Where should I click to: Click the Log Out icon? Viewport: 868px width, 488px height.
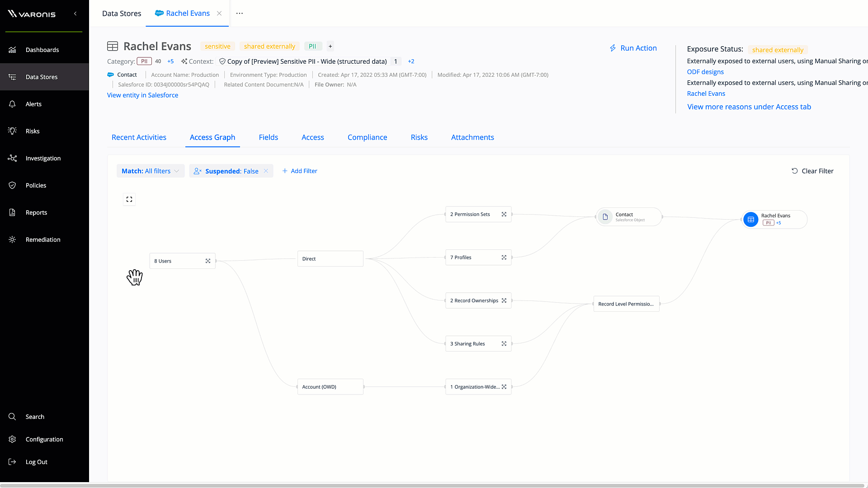point(12,462)
